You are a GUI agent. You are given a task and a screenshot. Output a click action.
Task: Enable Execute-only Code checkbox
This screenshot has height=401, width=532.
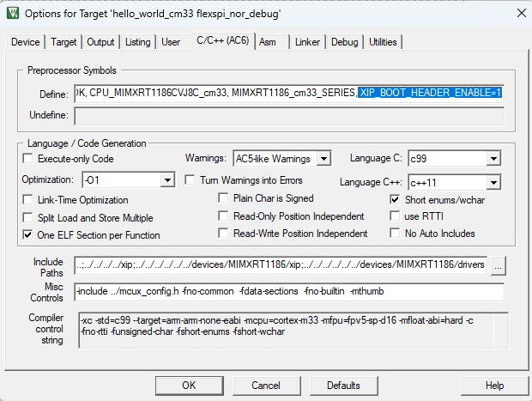[x=28, y=159]
